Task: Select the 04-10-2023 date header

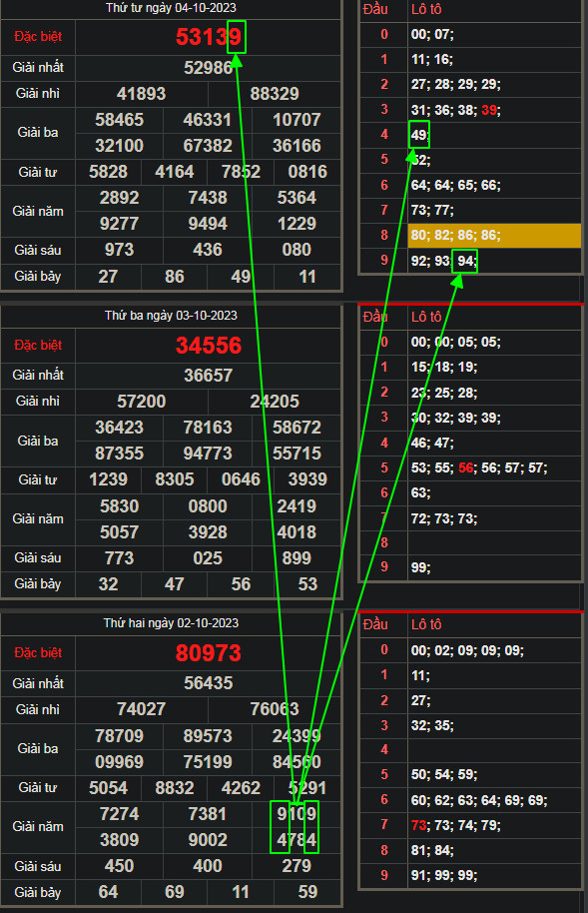Action: click(x=171, y=8)
